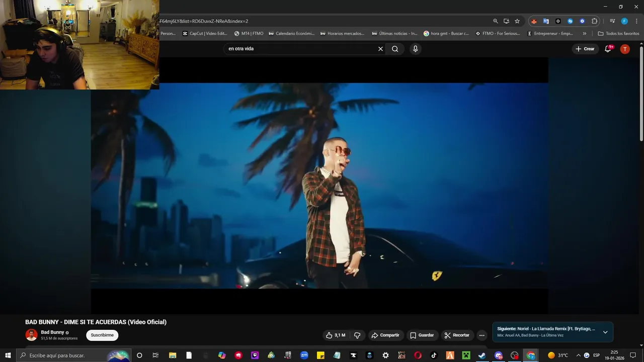This screenshot has width=644, height=362.
Task: Switch the ESP keyboard language indicator
Action: pos(597,355)
